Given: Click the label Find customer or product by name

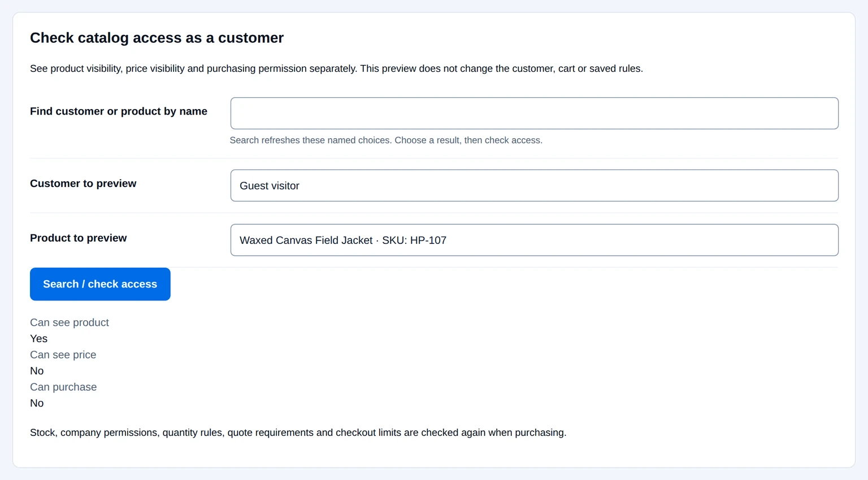Looking at the screenshot, I should (x=119, y=111).
